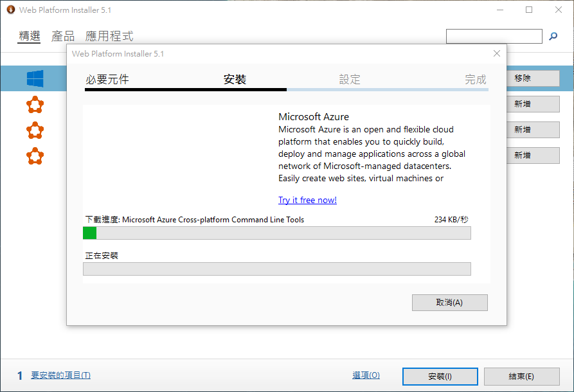Click the search input field
Image resolution: width=574 pixels, height=392 pixels.
(494, 36)
